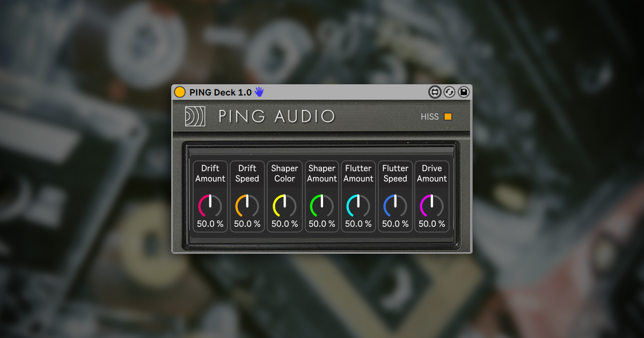
Task: Select the Drive Amount 50.0 % value field
Action: (x=431, y=224)
